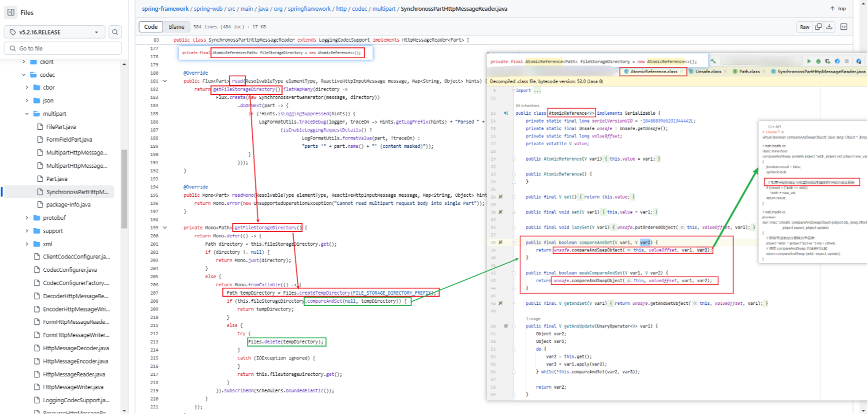Switch to the Blame tab
This screenshot has height=414, width=868.
click(176, 27)
